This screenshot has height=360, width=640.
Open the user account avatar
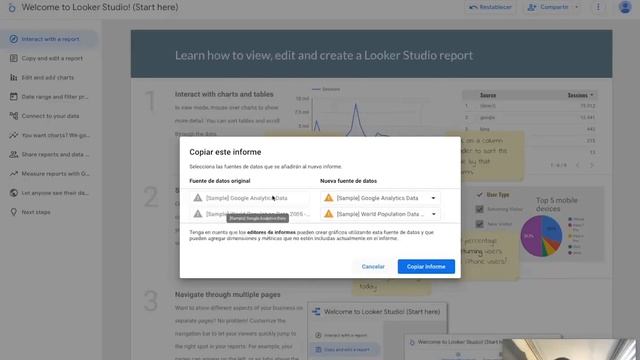point(625,7)
